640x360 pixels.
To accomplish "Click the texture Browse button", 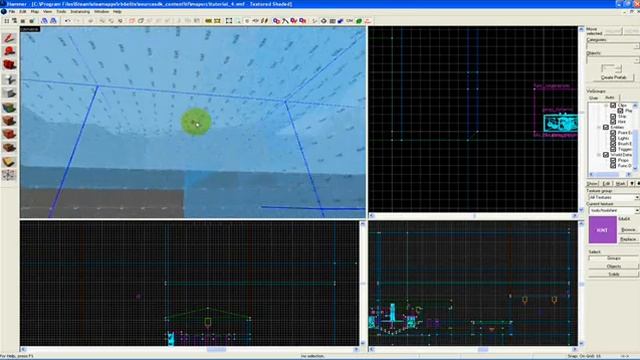I will click(628, 230).
